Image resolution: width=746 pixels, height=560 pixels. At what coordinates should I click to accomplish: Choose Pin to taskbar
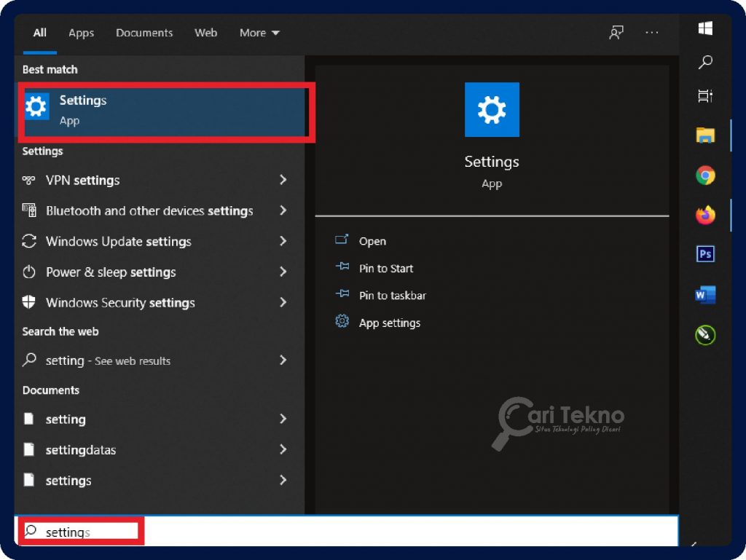click(x=393, y=296)
